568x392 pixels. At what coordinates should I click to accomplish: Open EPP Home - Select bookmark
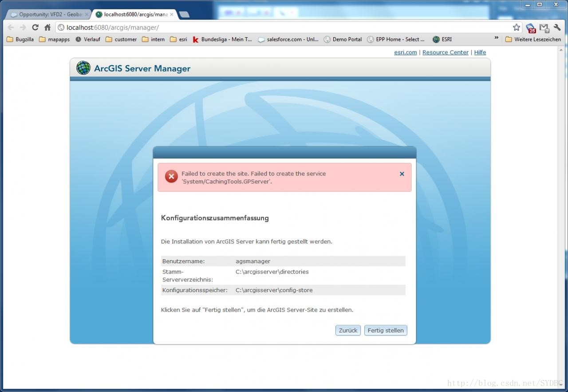click(396, 39)
